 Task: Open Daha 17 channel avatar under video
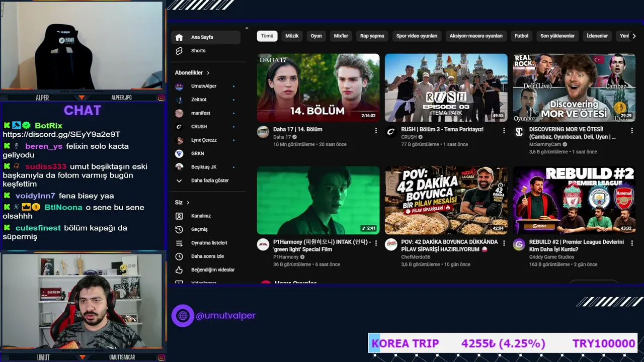(x=263, y=132)
